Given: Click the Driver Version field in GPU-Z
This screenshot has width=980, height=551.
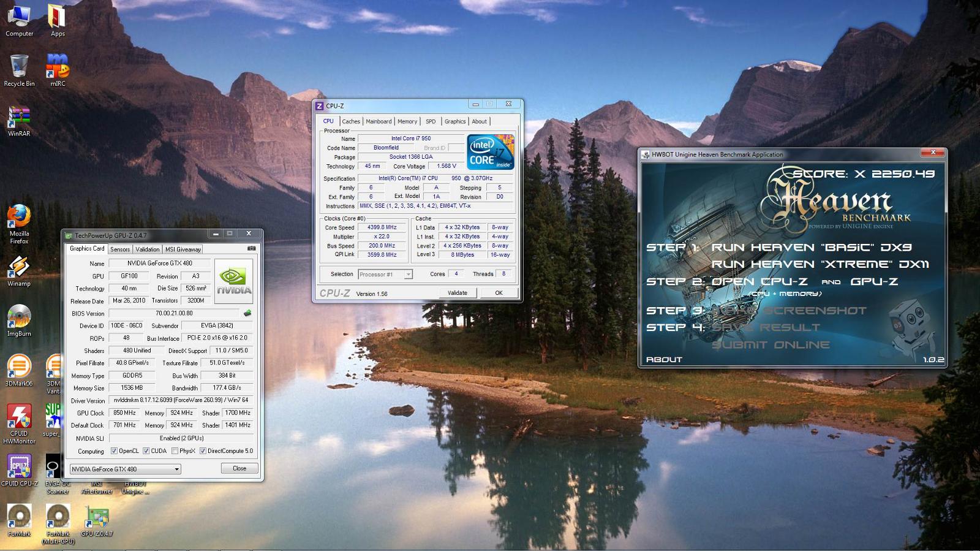Looking at the screenshot, I should [x=181, y=400].
